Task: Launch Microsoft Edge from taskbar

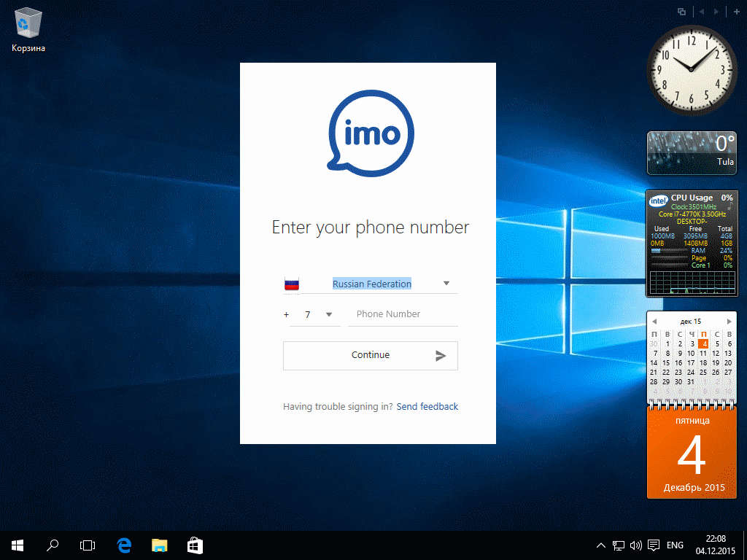Action: (124, 545)
